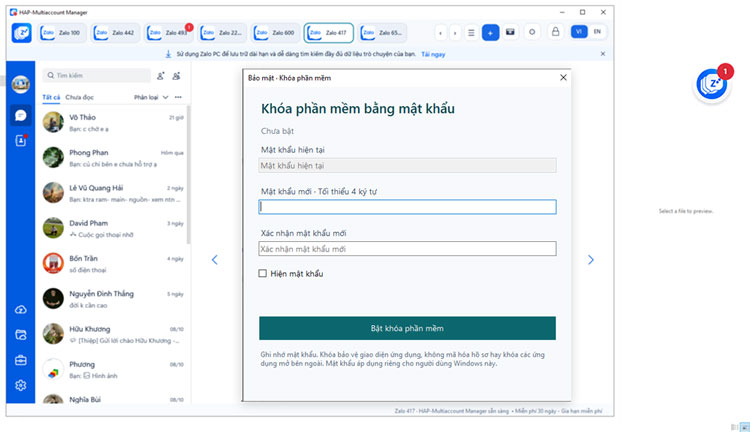Screen dimensions: 750x432
Task: Click the HAP Zalo logo icon in toolbar
Action: [22, 33]
